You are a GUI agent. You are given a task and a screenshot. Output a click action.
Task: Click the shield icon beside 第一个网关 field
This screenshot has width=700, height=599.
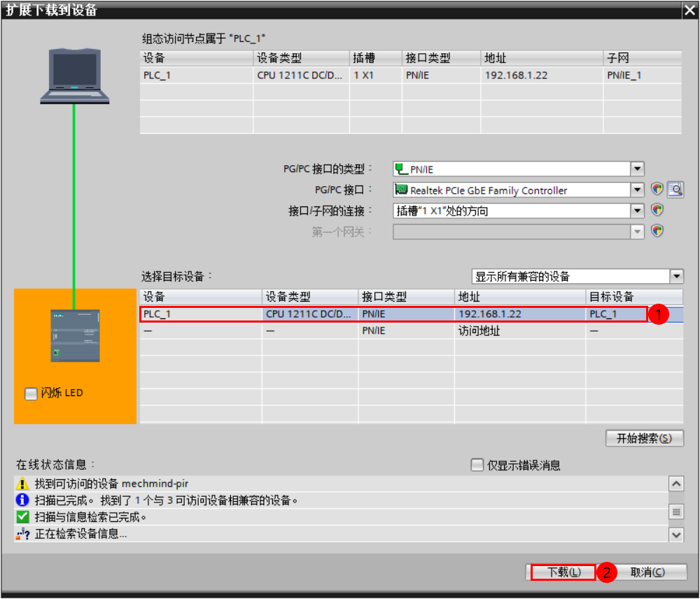[657, 231]
